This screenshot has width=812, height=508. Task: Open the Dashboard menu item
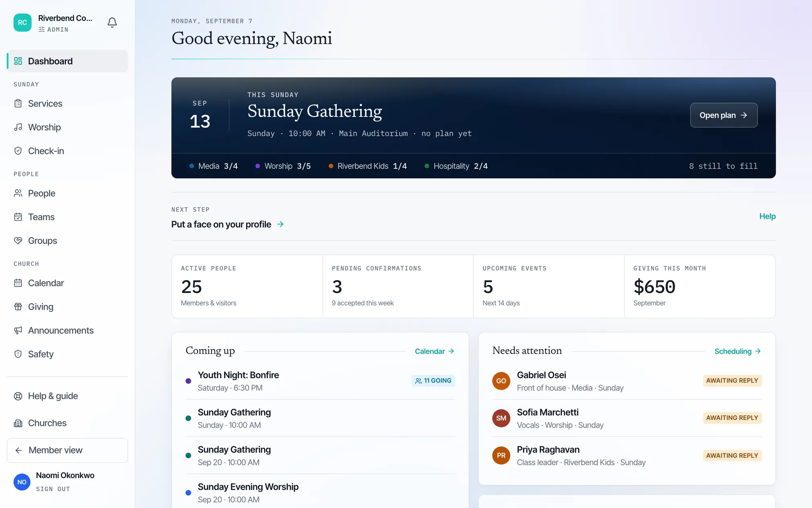point(67,61)
